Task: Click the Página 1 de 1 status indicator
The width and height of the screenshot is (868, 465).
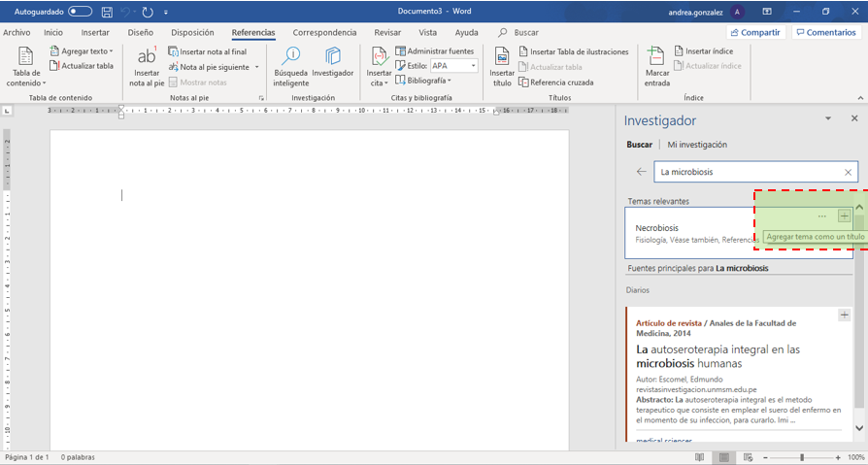Action: tap(27, 457)
